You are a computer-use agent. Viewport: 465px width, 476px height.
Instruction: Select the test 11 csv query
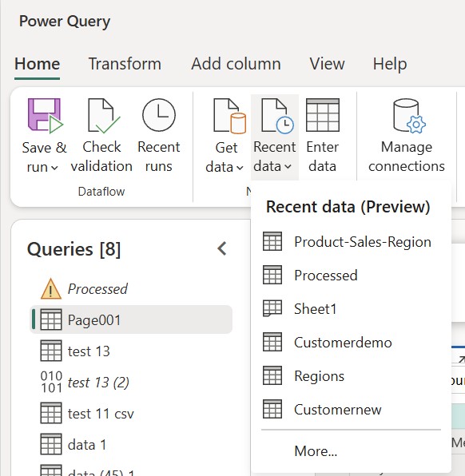coord(131,414)
